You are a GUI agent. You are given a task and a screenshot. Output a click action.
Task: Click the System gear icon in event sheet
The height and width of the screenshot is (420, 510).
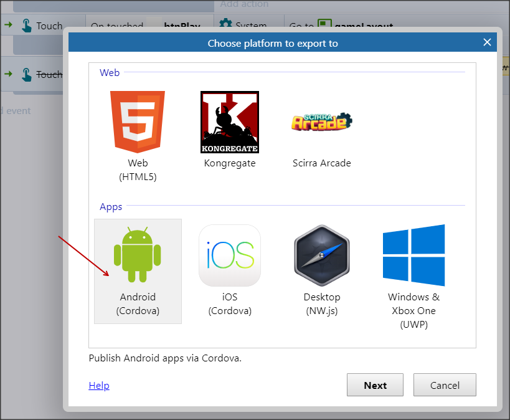[x=225, y=23]
